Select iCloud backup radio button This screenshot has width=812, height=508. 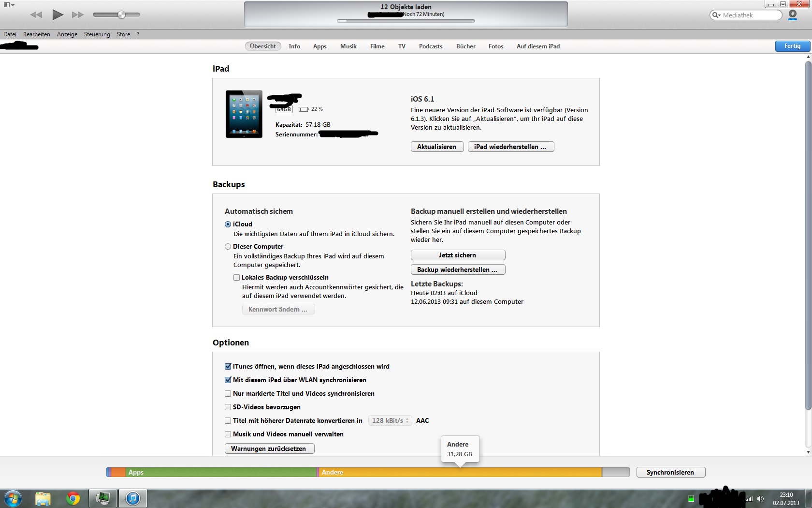tap(228, 224)
